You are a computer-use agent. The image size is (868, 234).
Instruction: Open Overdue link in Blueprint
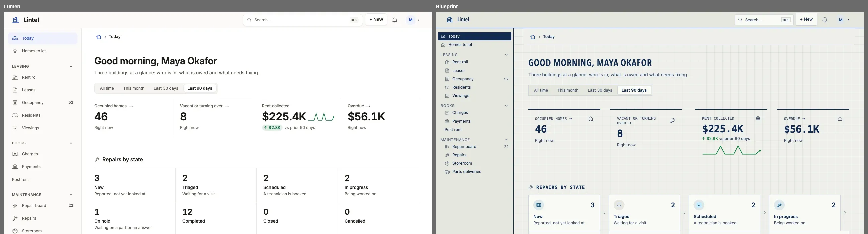(794, 119)
